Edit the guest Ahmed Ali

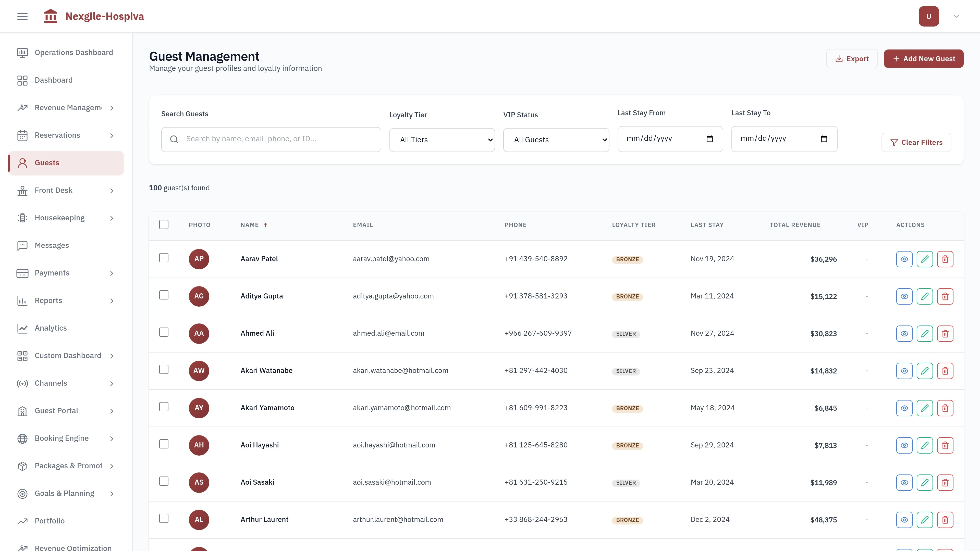tap(925, 333)
